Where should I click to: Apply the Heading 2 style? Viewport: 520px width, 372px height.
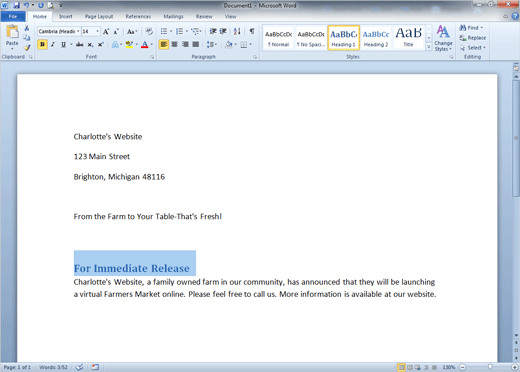376,38
